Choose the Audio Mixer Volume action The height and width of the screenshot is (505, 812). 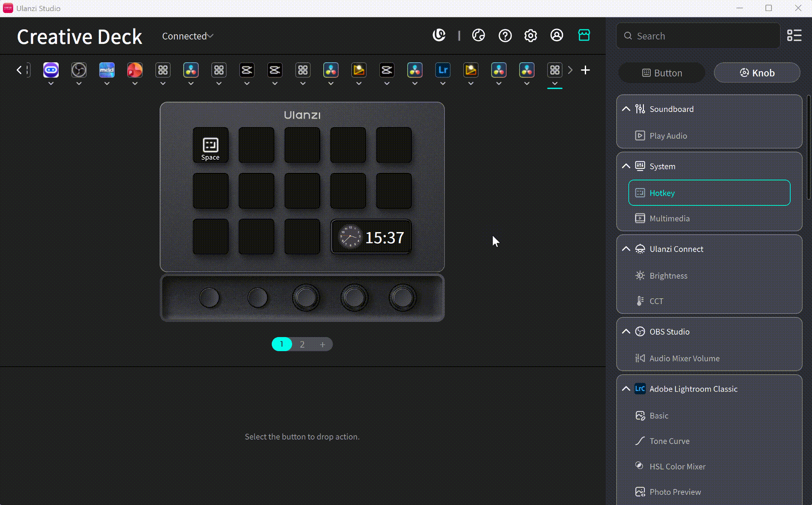684,358
